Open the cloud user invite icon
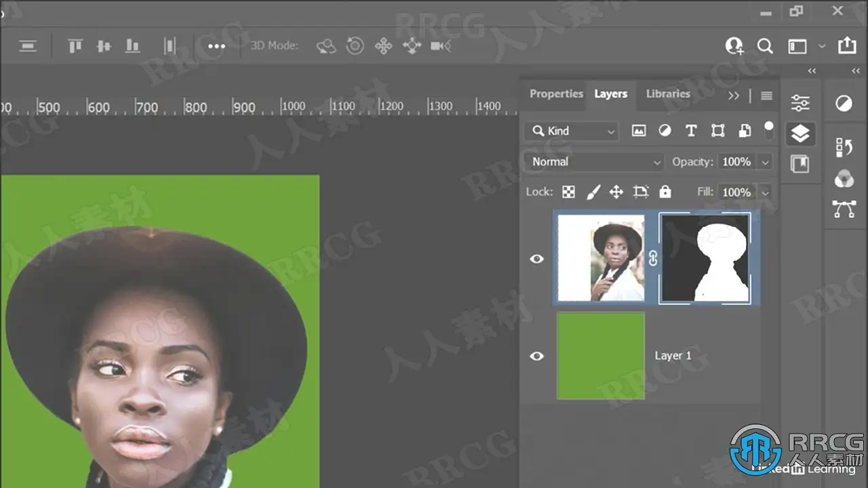The height and width of the screenshot is (488, 868). pyautogui.click(x=734, y=46)
